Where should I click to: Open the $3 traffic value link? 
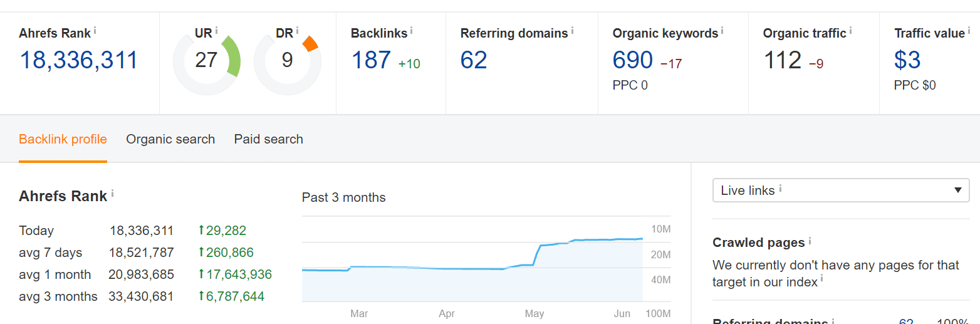907,60
